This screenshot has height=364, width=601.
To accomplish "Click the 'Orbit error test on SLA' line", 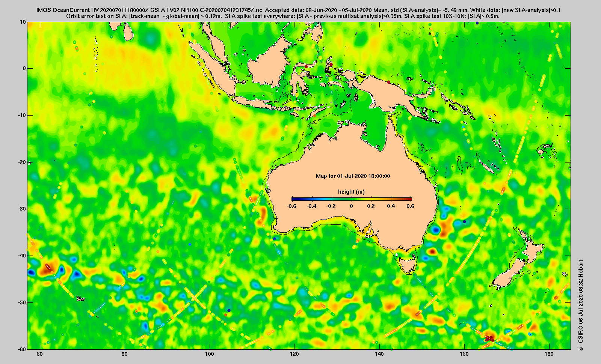I will 282,16.
